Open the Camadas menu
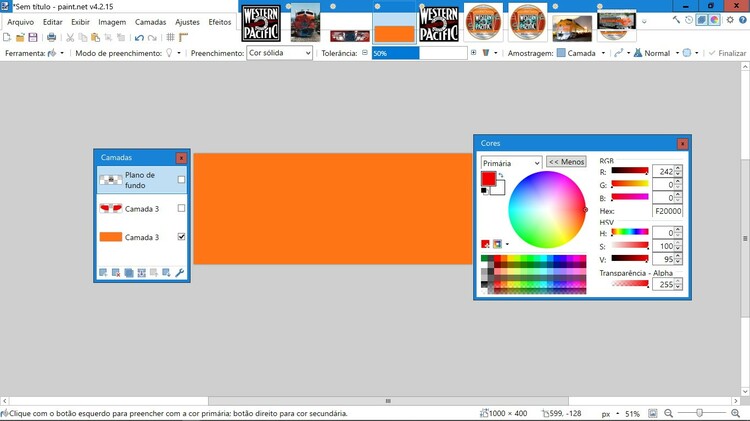The height and width of the screenshot is (421, 750). pos(151,21)
